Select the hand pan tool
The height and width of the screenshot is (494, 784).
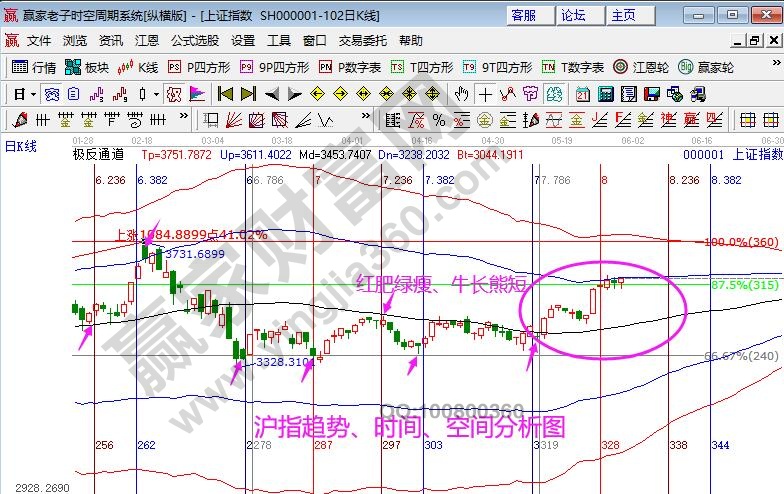(460, 94)
